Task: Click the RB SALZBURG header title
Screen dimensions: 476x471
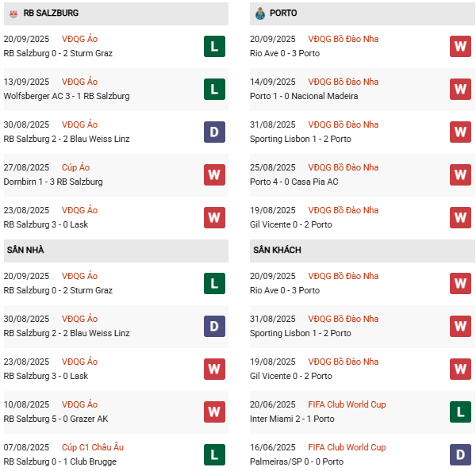Action: pyautogui.click(x=51, y=13)
